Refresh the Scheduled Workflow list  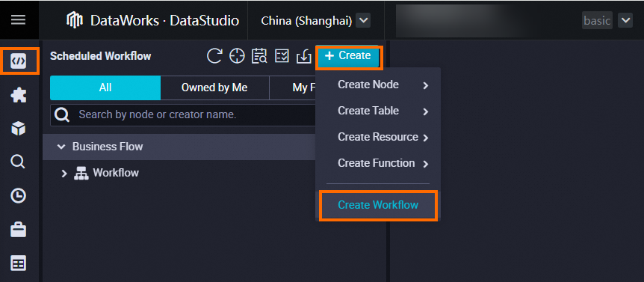point(214,56)
